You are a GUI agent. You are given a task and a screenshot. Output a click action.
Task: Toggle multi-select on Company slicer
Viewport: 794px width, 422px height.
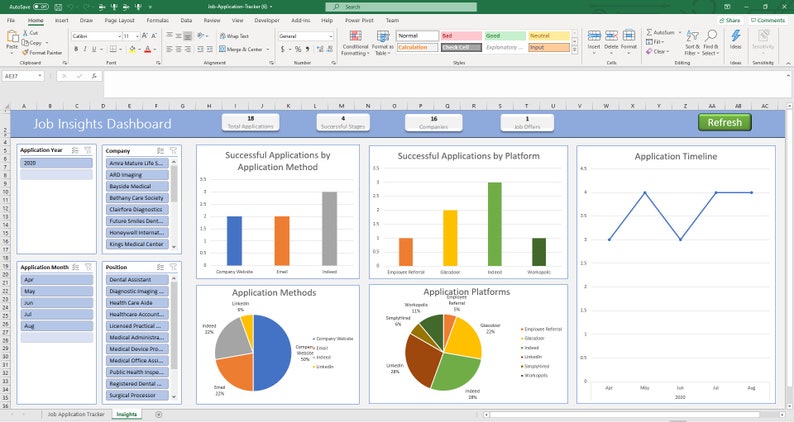(x=160, y=150)
